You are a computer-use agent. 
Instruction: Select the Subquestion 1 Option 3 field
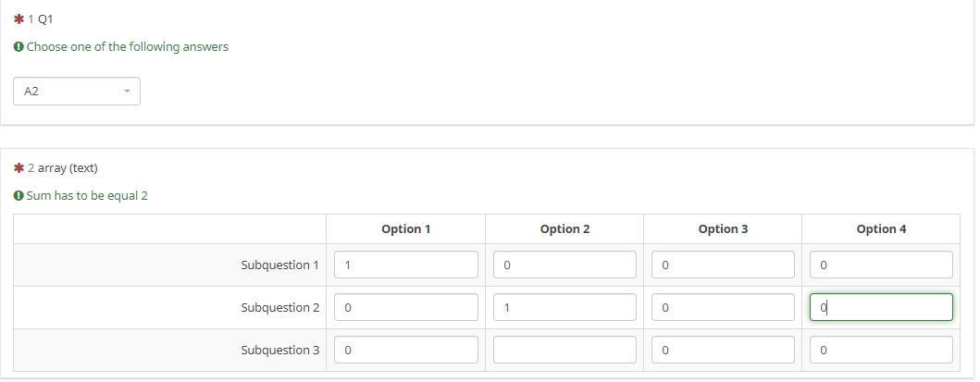[723, 265]
